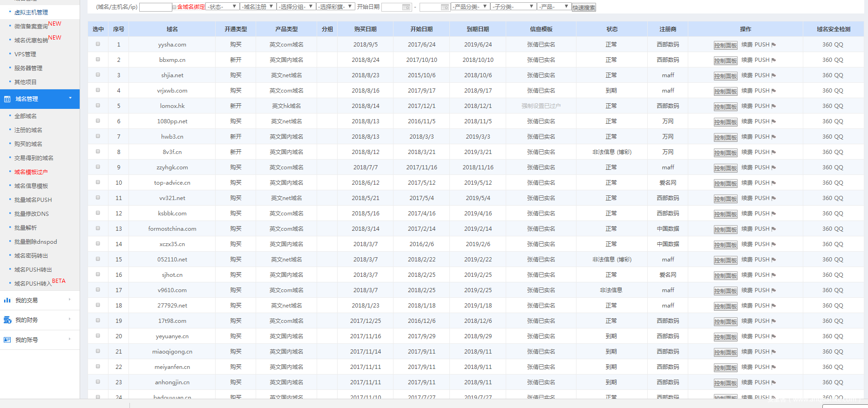Click the flag icon in 1080pp.net row
This screenshot has width=868, height=408.
[773, 122]
